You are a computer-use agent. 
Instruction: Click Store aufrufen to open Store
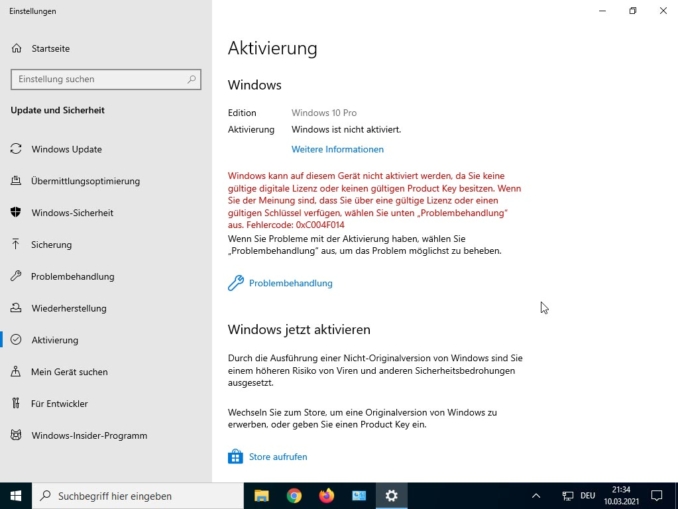277,457
